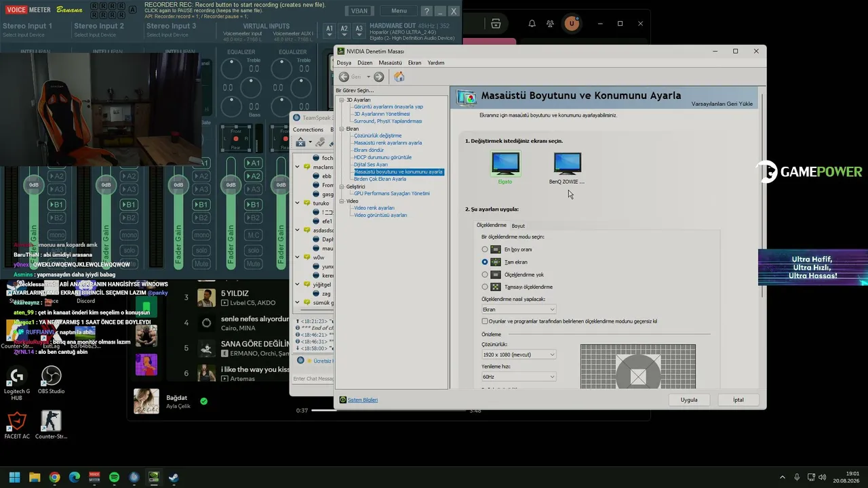Open the Yenileme hızı 60Hz dropdown
Screen dimensions: 868x488
click(519, 376)
